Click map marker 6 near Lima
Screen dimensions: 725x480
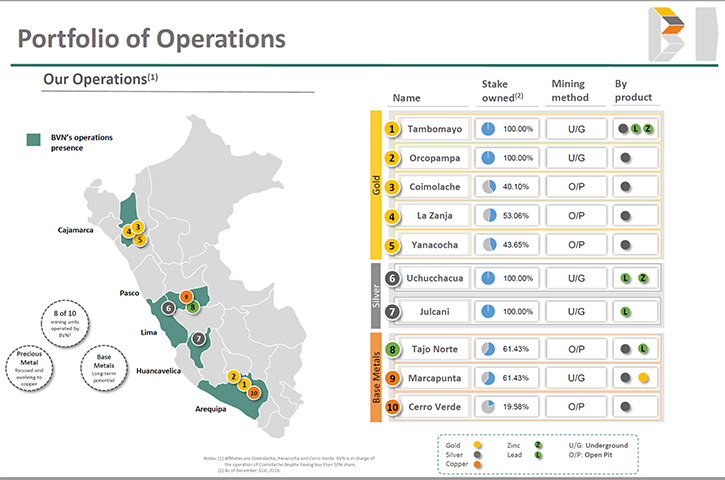168,308
